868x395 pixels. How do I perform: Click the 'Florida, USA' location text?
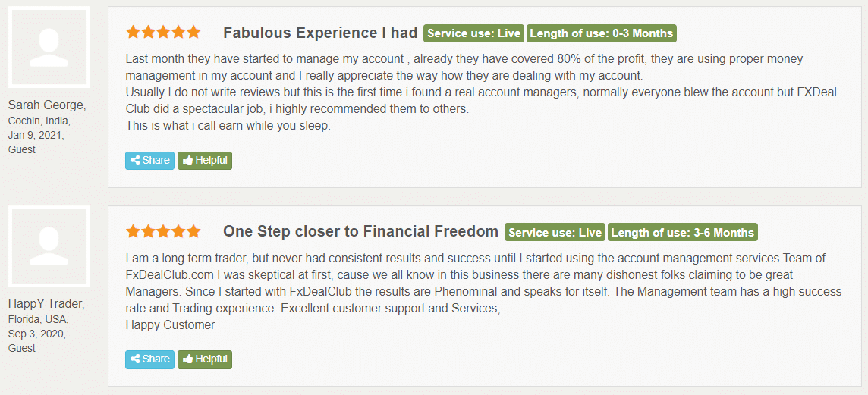(x=38, y=319)
